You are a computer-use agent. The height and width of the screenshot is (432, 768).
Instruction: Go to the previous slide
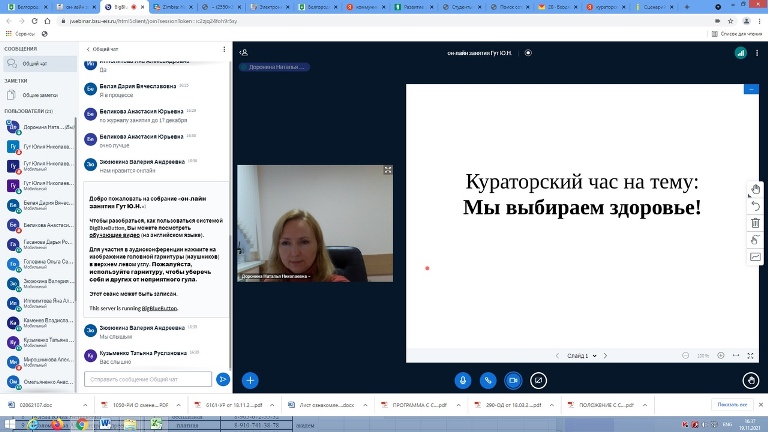(x=558, y=355)
